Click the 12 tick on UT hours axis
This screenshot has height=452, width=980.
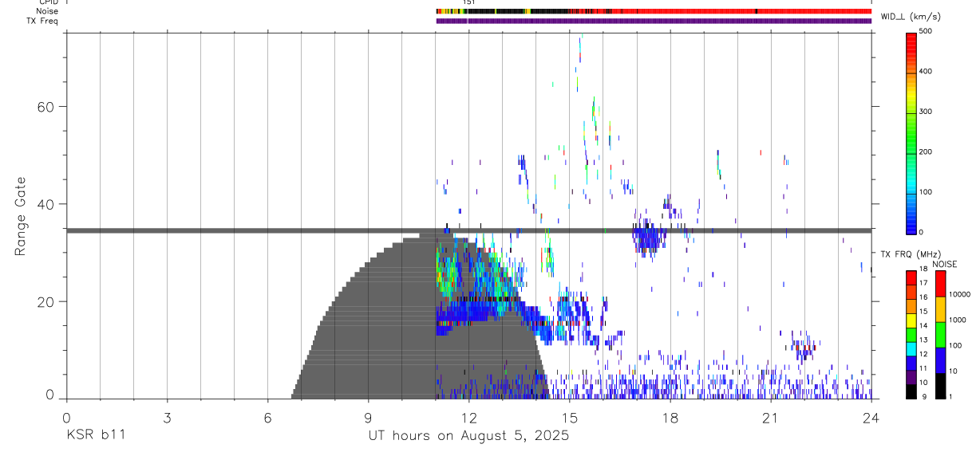click(x=468, y=417)
